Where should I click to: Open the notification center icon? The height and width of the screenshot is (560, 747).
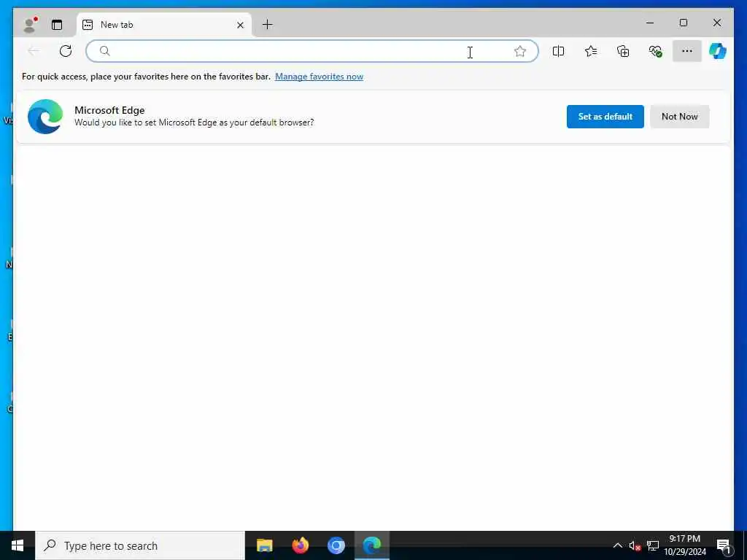(x=724, y=545)
